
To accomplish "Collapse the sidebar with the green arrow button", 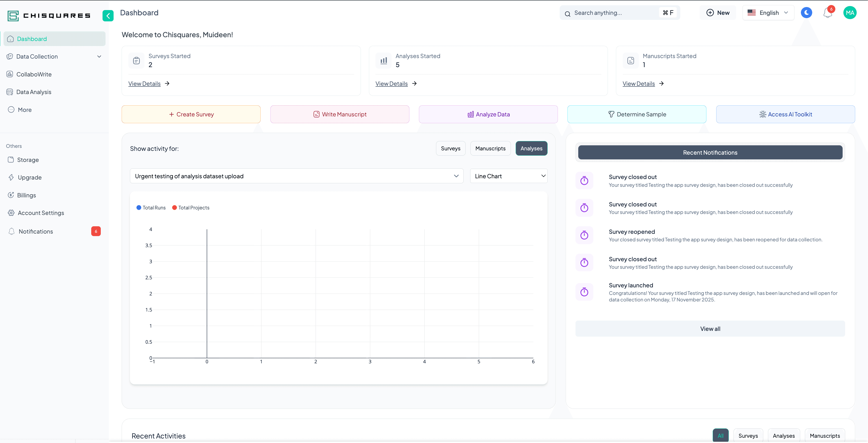I will [x=108, y=16].
